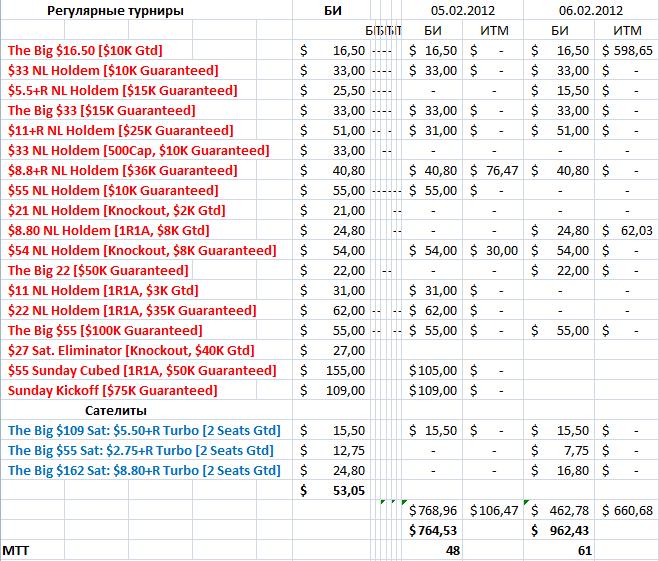Select the $109,00 cell under 05.02.2012
Image resolution: width=659 pixels, height=561 pixels.
(433, 391)
